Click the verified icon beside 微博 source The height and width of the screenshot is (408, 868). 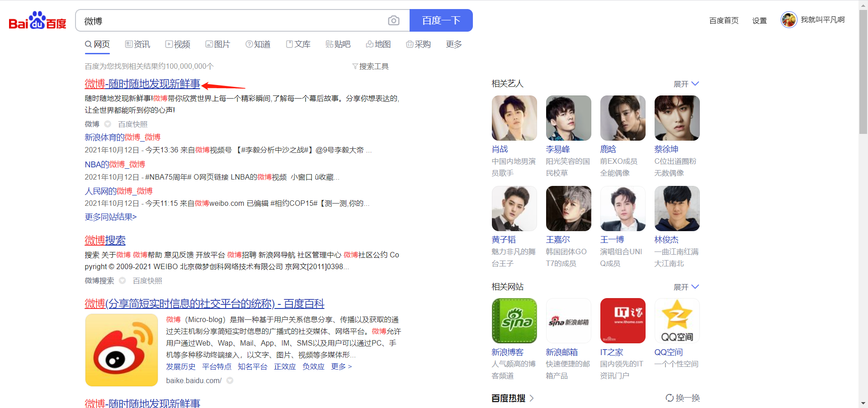point(108,124)
